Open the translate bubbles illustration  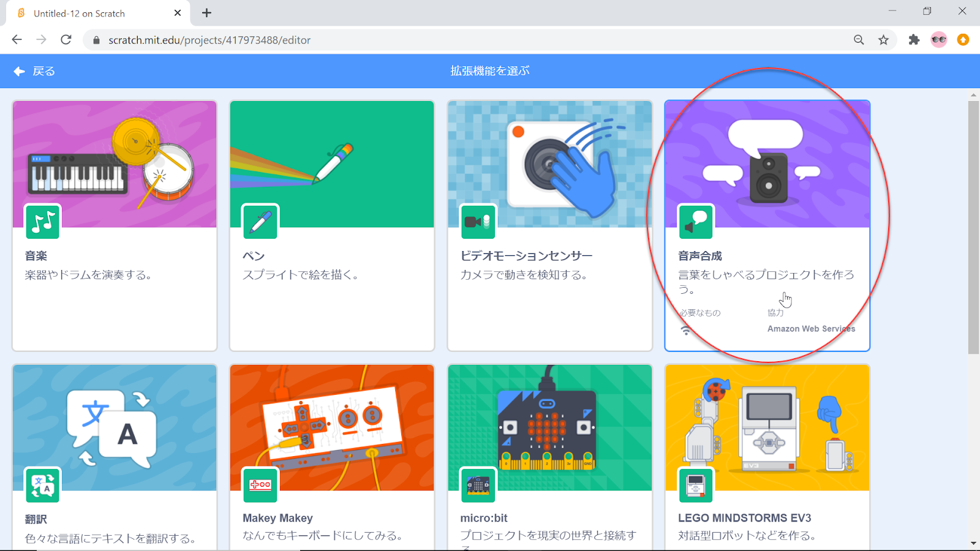[x=115, y=428]
